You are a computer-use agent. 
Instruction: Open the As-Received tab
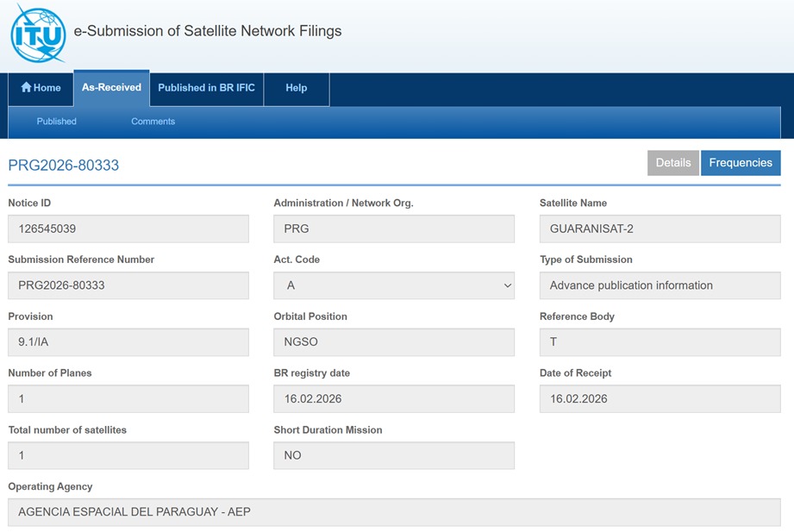[x=111, y=87]
